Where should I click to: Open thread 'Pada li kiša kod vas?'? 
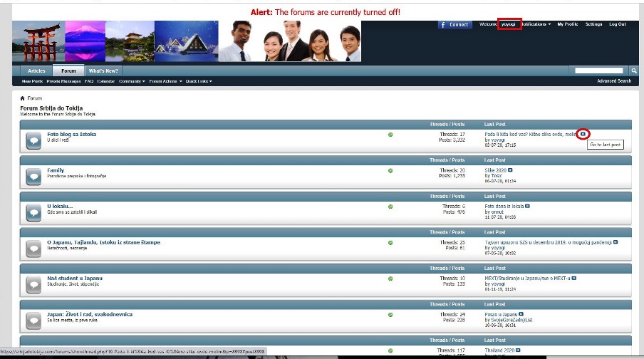530,135
